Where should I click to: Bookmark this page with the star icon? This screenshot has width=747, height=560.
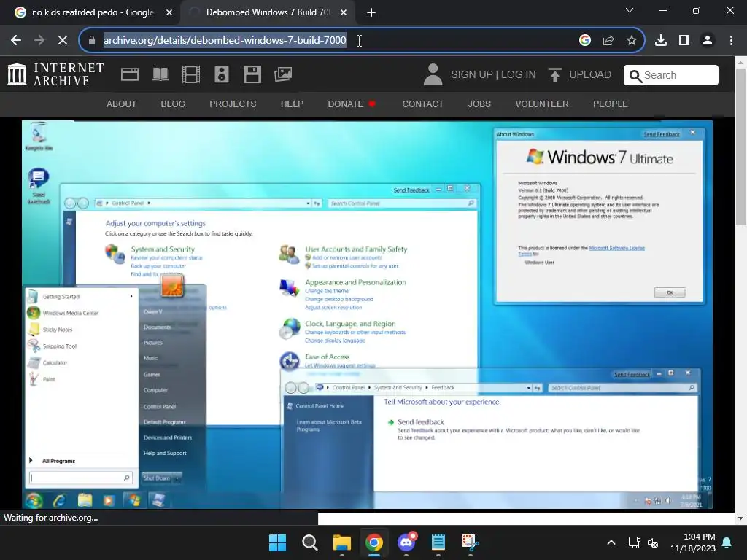[632, 41]
